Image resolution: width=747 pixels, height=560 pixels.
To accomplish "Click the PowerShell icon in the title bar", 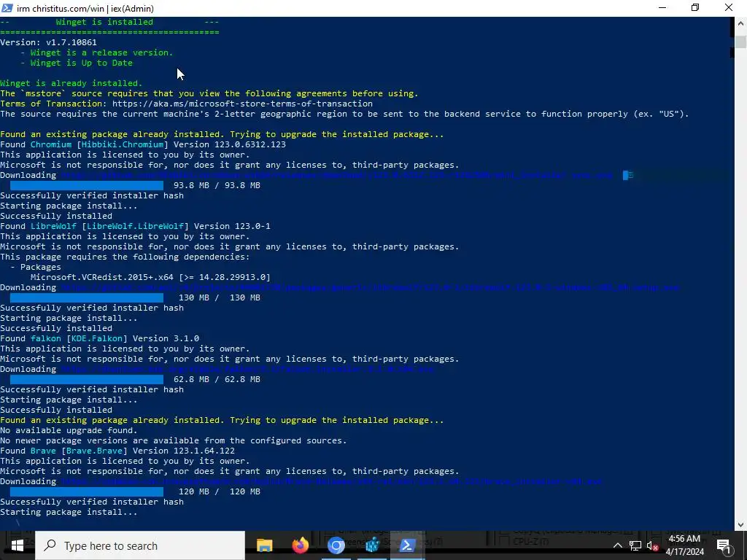I will tap(7, 7).
